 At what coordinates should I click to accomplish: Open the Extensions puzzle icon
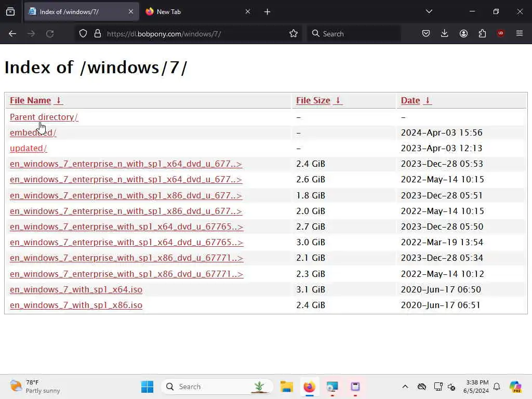[x=482, y=33]
